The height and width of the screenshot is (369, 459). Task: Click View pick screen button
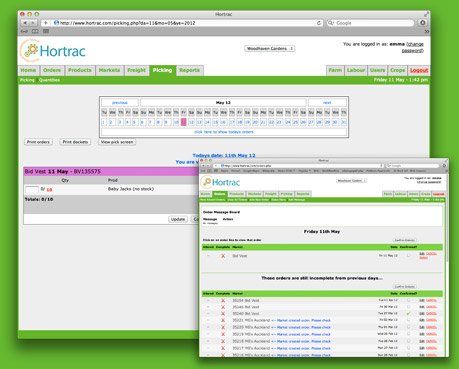[x=117, y=142]
